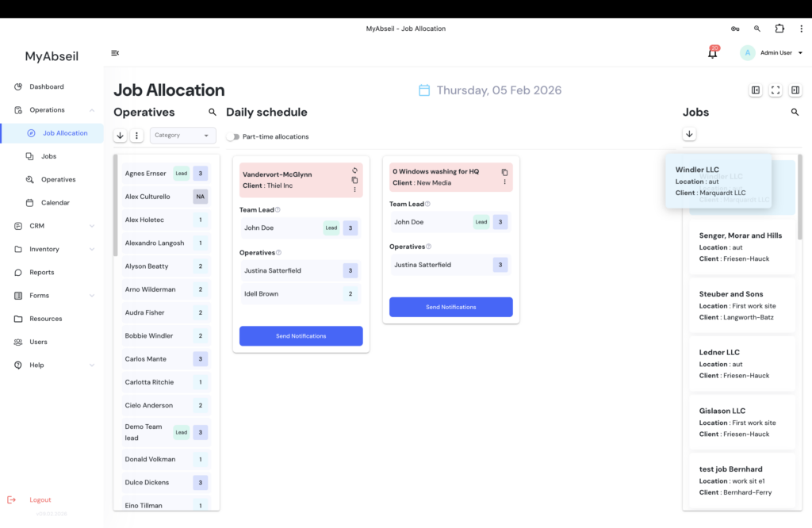Toggle the Part-time allocations switch
The height and width of the screenshot is (528, 812).
[x=232, y=136]
